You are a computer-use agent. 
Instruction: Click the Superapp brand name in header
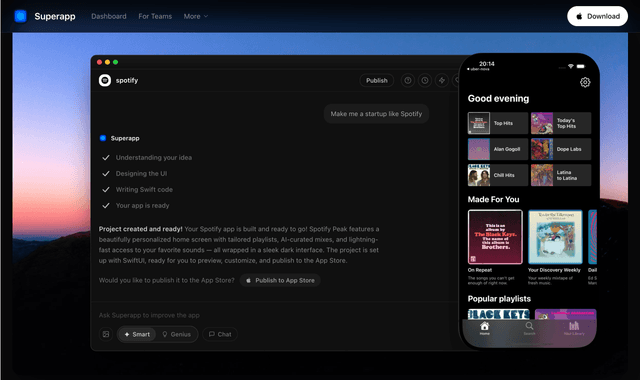[55, 16]
